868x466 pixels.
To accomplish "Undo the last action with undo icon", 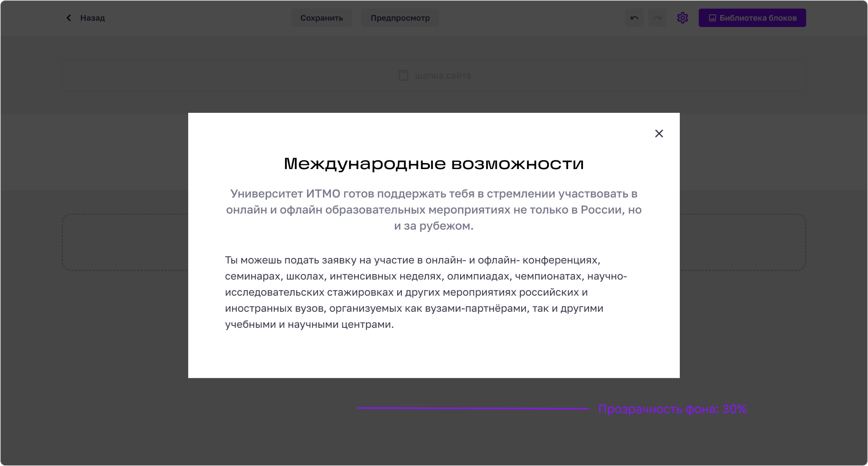I will pos(634,18).
